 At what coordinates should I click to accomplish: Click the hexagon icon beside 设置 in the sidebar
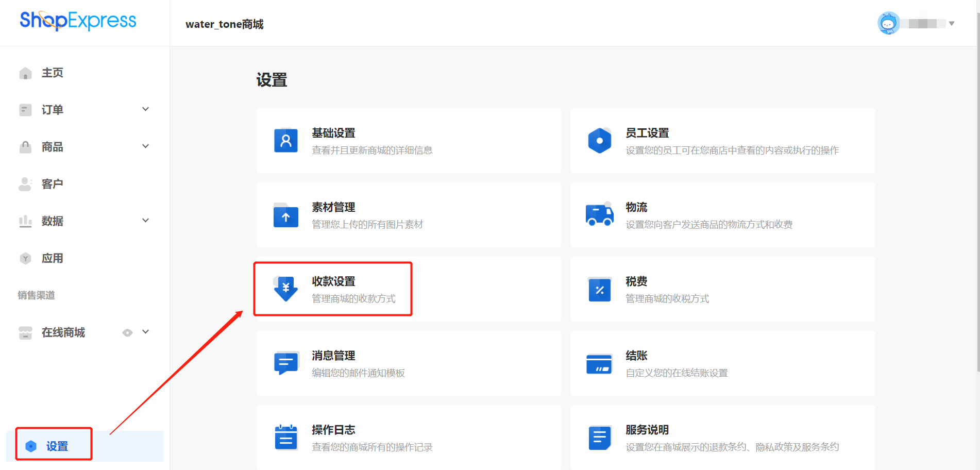[31, 446]
